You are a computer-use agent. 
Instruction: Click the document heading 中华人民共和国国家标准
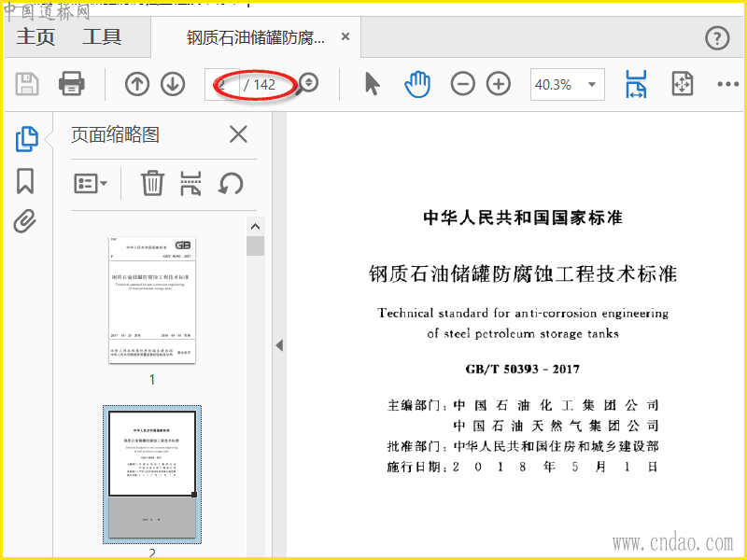click(x=523, y=217)
